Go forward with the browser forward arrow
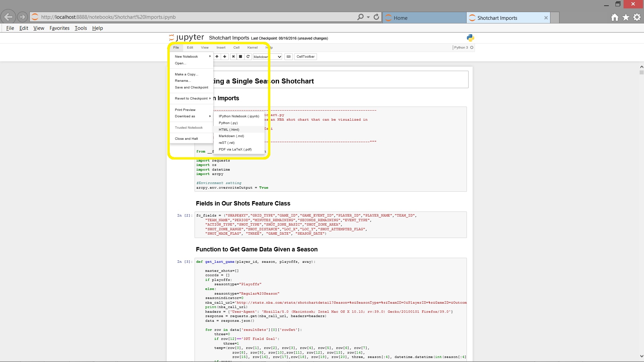Screen dimensions: 644x362 tap(22, 17)
